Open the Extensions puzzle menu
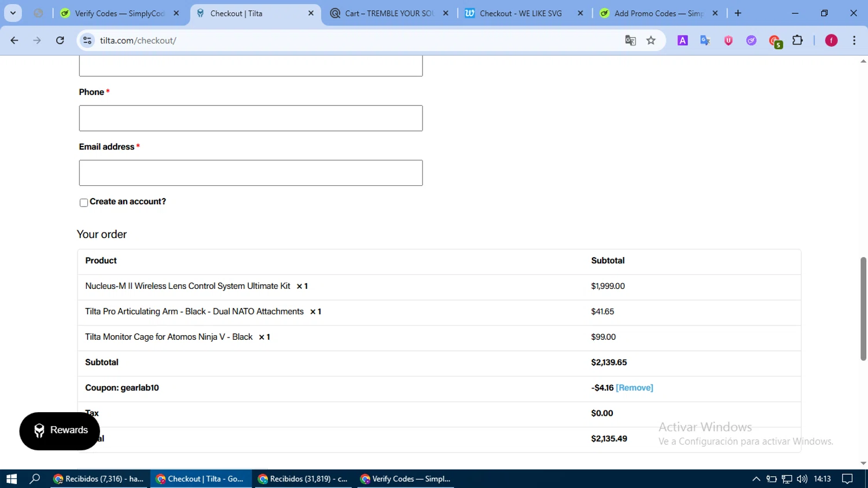The width and height of the screenshot is (868, 488). [x=797, y=40]
